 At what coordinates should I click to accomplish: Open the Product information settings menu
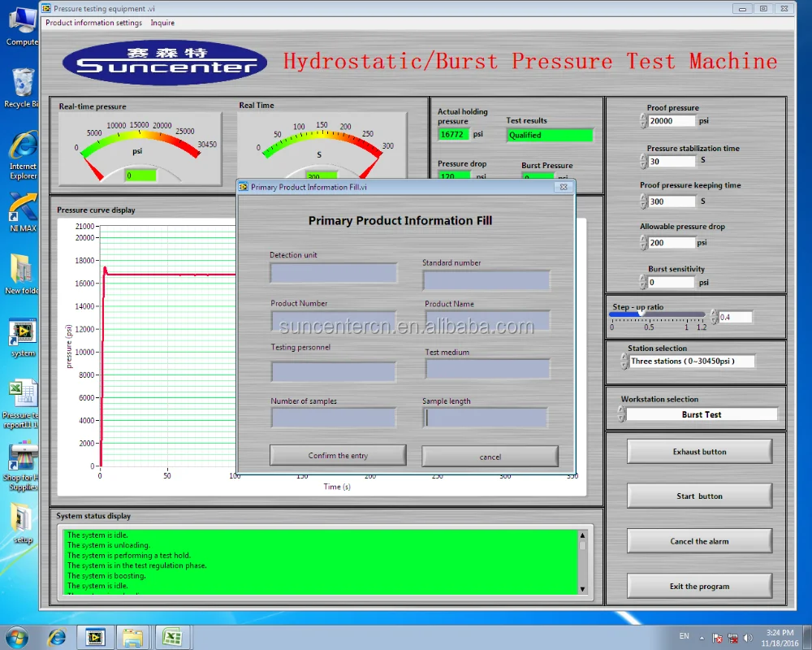click(x=93, y=23)
